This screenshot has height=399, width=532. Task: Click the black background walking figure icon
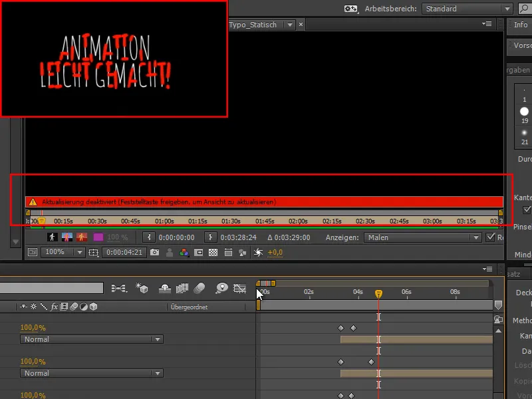(53, 237)
